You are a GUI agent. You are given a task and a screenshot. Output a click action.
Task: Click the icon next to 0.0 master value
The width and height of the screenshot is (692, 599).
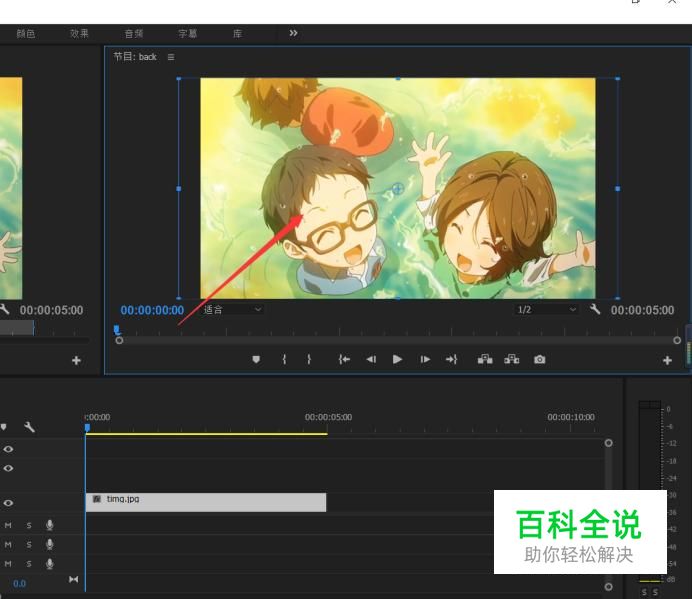[x=74, y=579]
